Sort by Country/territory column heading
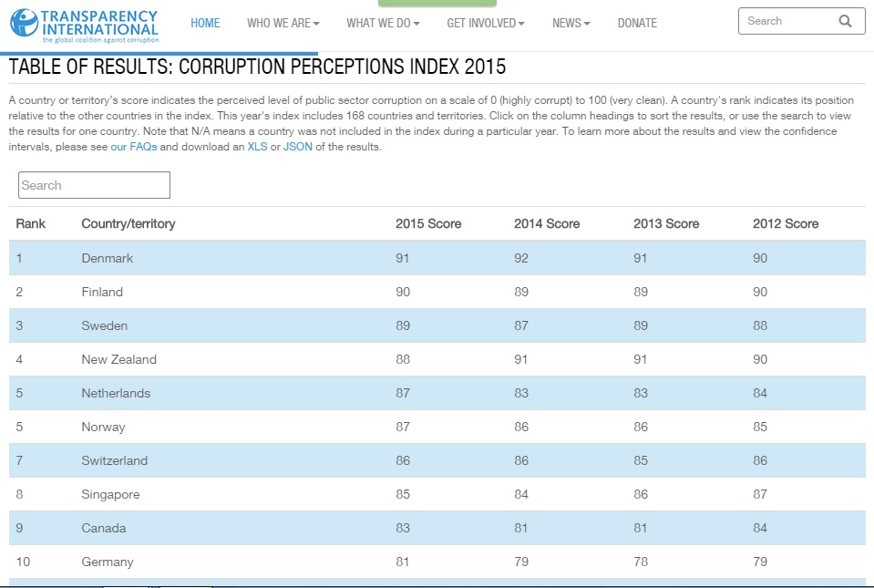Viewport: 874px width, 588px height. (128, 223)
